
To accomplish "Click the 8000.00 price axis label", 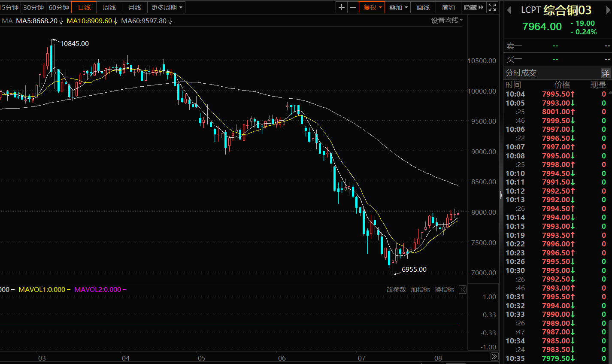I will click(484, 212).
